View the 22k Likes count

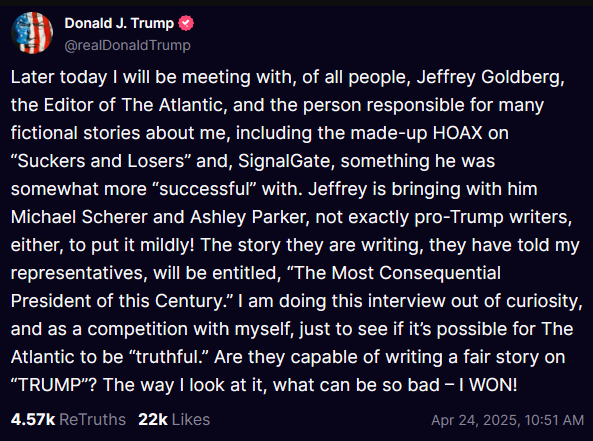click(x=153, y=419)
